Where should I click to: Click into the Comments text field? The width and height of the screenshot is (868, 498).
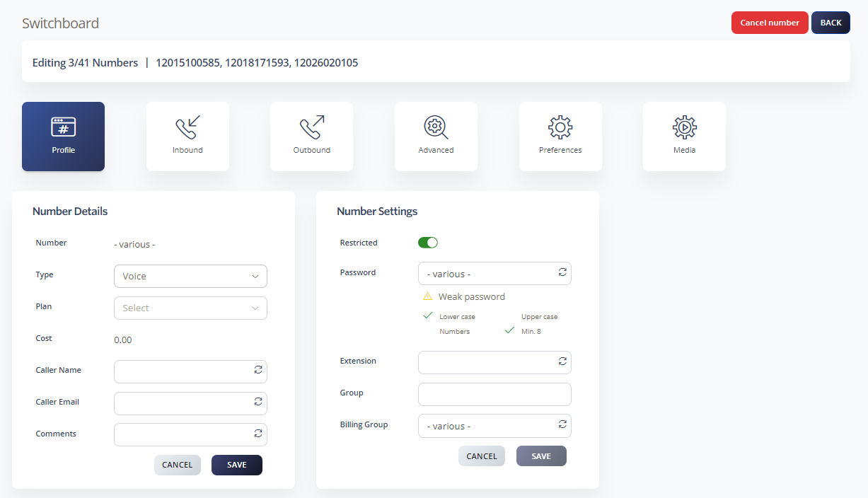point(190,434)
